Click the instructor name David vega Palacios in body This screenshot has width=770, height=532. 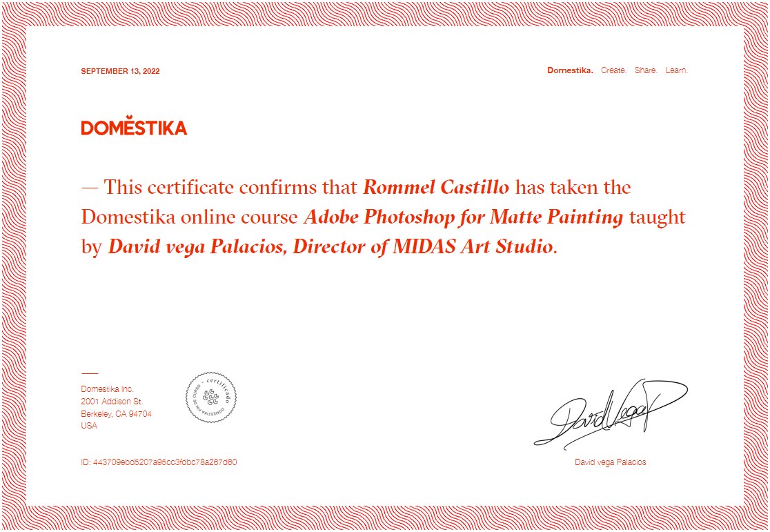195,247
